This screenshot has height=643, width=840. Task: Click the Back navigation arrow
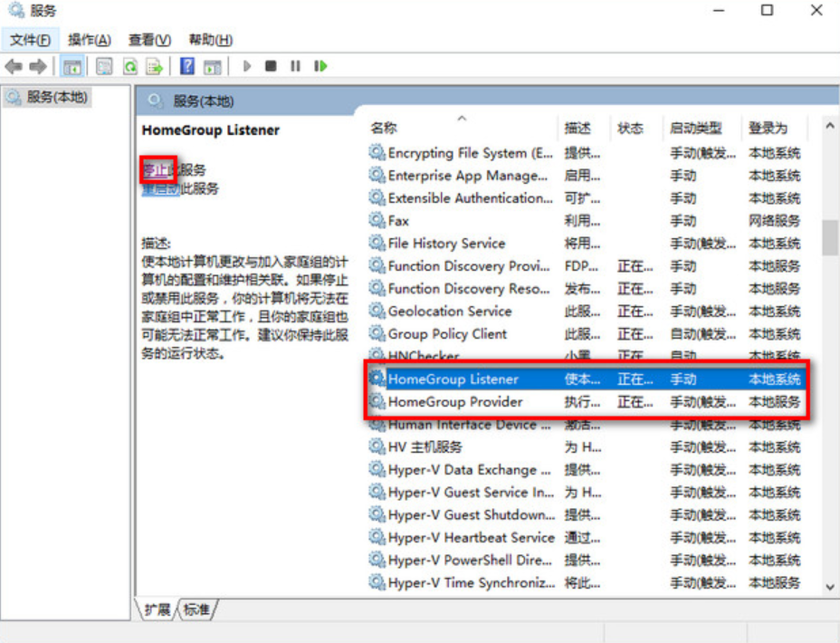point(13,65)
